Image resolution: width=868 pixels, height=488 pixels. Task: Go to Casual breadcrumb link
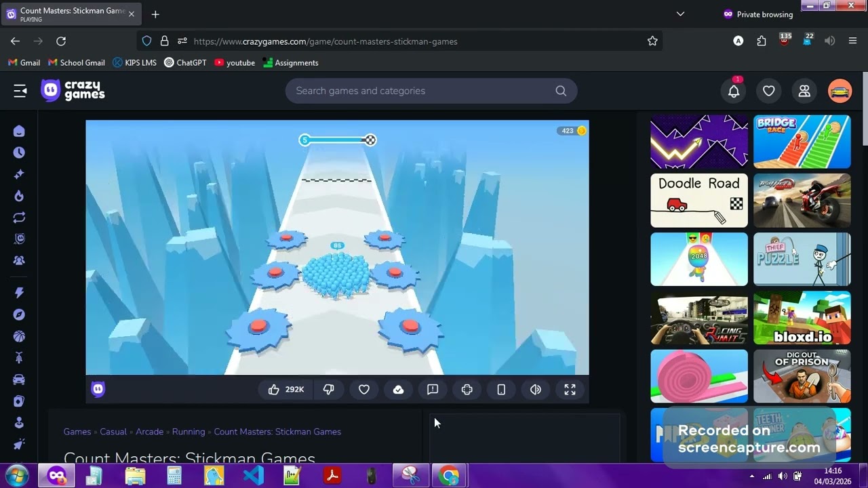[x=113, y=432]
